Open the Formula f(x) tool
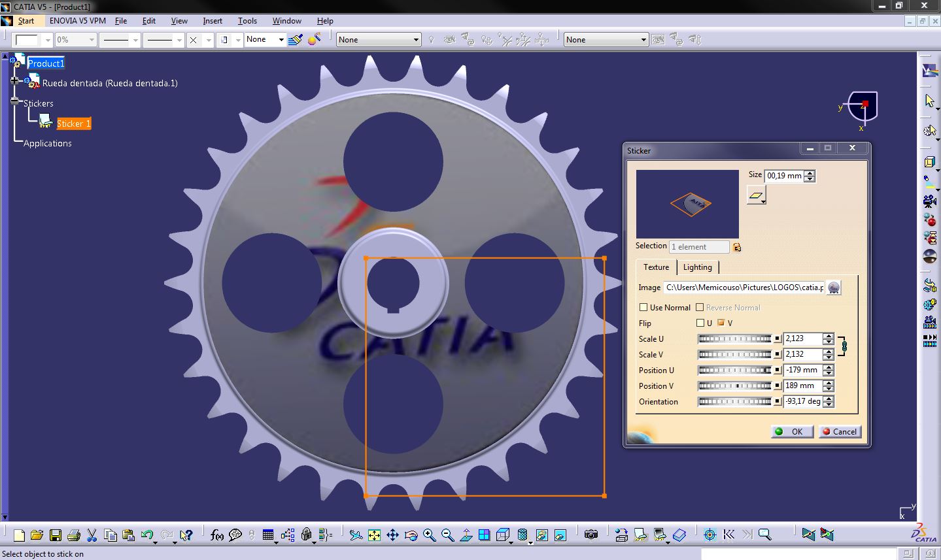The height and width of the screenshot is (560, 941). point(217,535)
